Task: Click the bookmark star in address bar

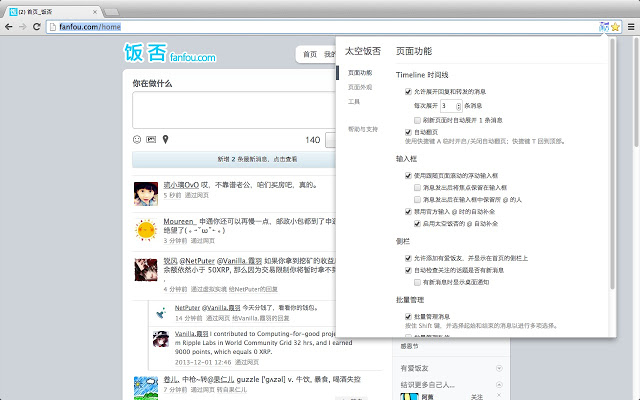Action: click(616, 27)
